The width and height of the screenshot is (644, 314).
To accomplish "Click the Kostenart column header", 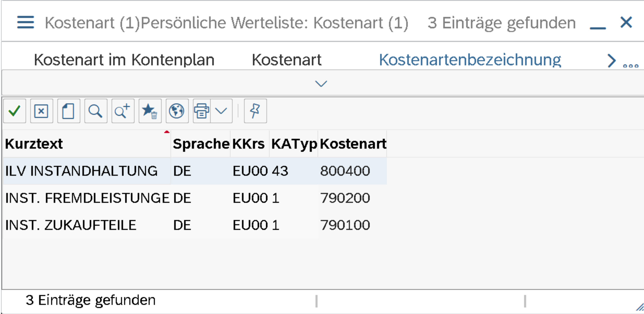I will click(x=353, y=144).
